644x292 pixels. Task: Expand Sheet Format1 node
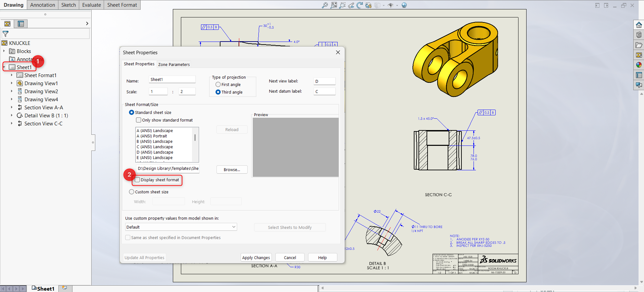click(x=12, y=75)
